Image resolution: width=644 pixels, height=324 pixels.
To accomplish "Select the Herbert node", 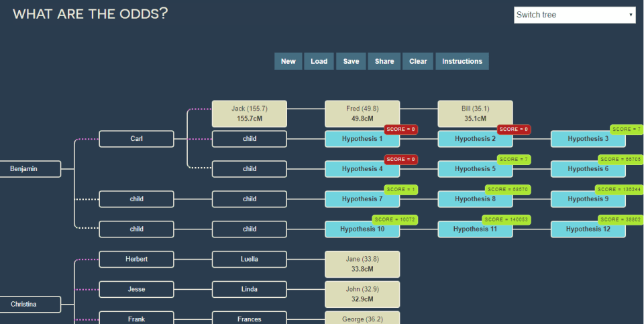I will [x=136, y=259].
